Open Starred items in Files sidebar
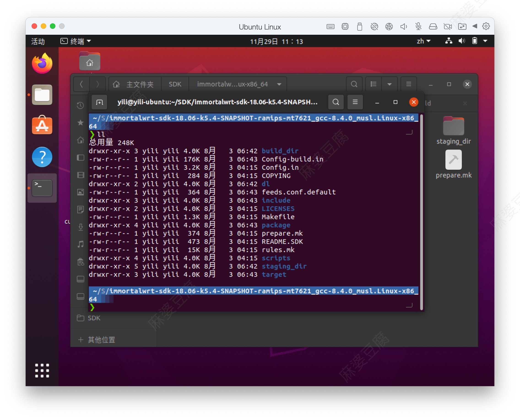 [x=80, y=123]
